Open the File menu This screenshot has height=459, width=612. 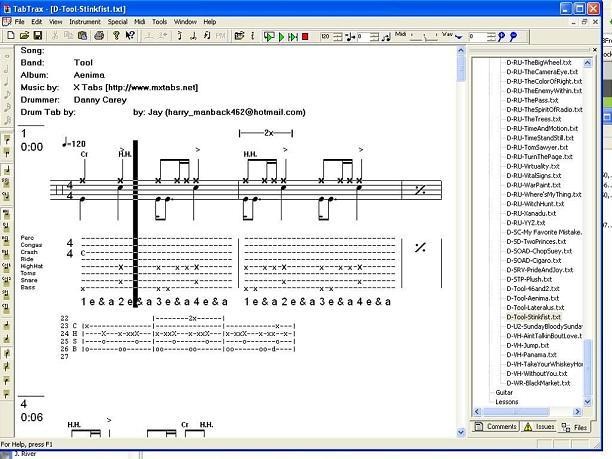[x=19, y=22]
